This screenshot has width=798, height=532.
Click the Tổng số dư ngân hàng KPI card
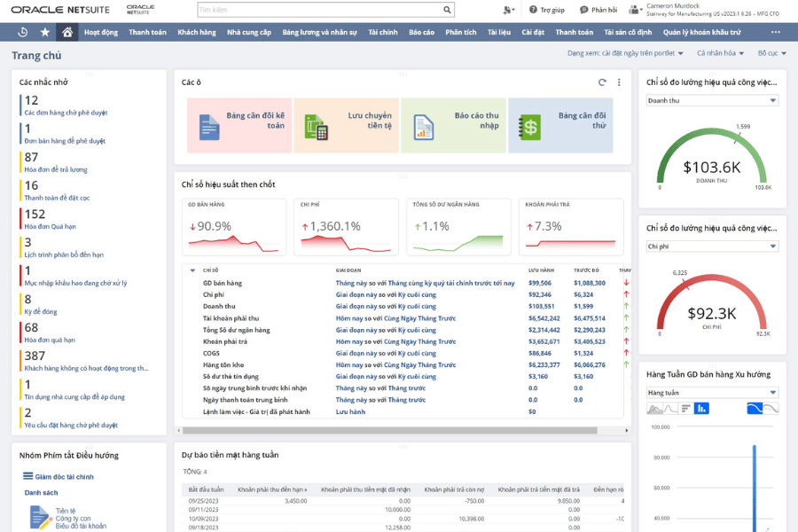458,227
